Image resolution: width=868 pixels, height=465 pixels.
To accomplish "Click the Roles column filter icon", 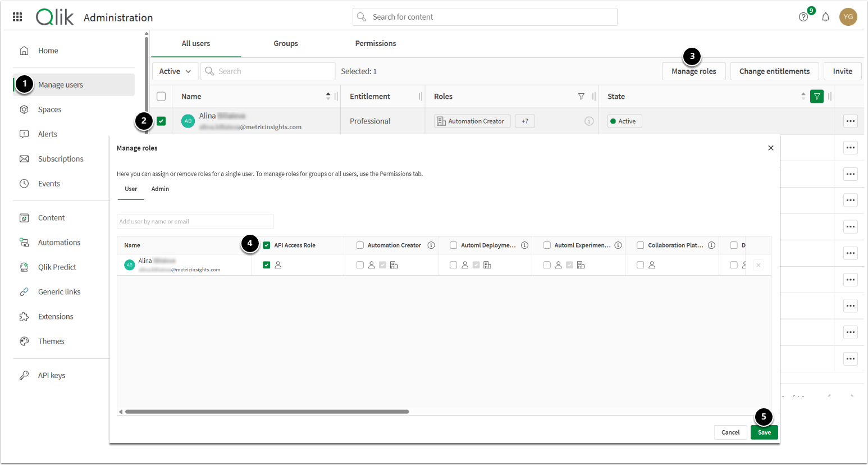I will tap(581, 97).
